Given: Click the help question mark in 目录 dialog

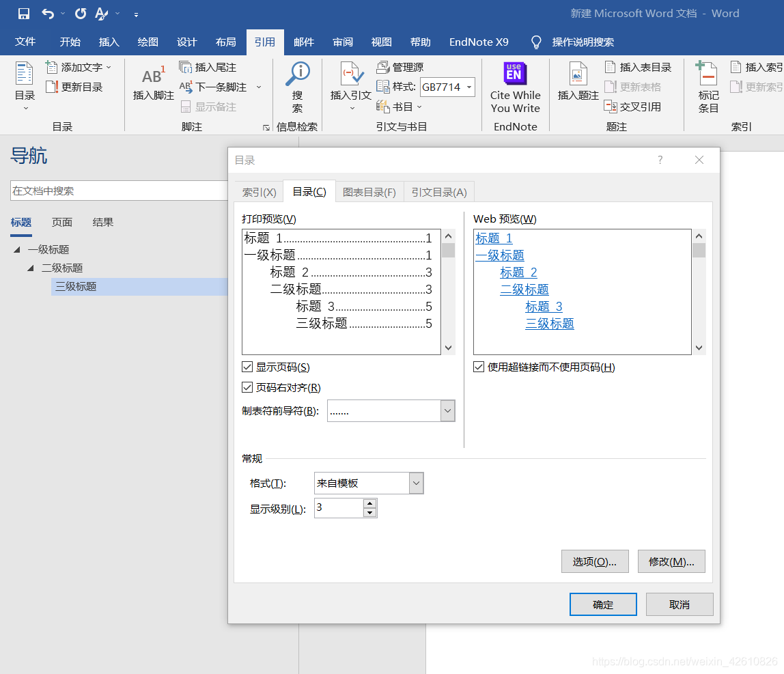Looking at the screenshot, I should (660, 160).
